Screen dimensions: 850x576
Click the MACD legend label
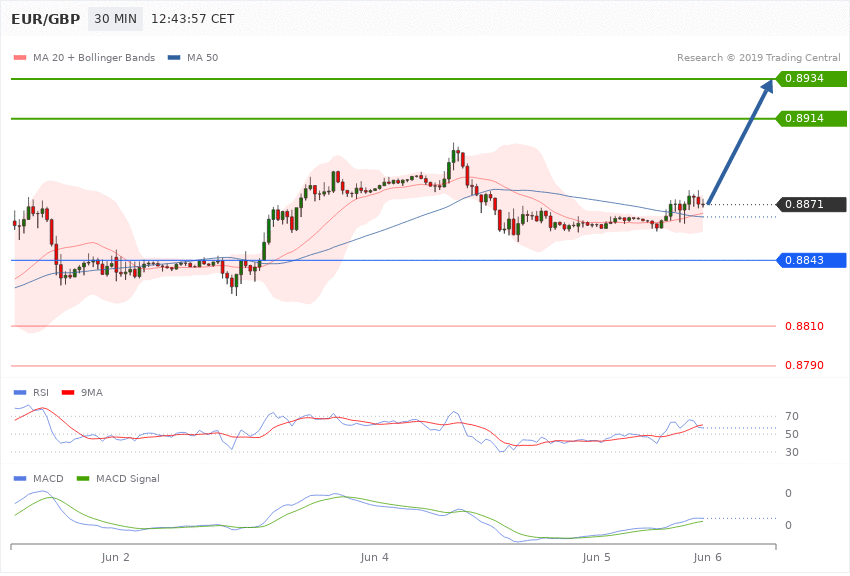click(48, 478)
